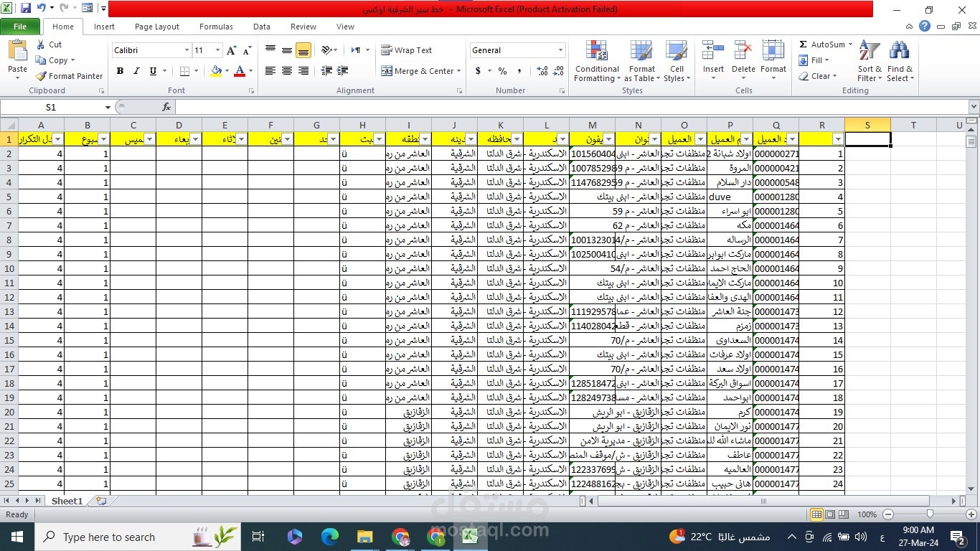Open Find & Select menu
The height and width of the screenshot is (551, 980).
900,62
